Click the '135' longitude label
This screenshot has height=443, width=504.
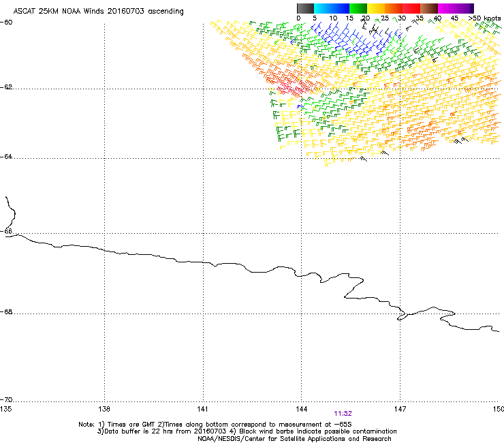(x=5, y=409)
